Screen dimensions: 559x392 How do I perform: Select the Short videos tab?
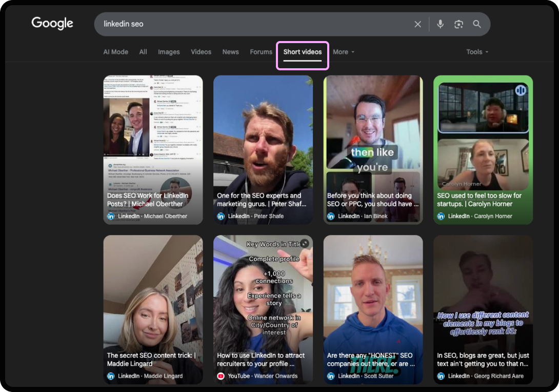(x=302, y=52)
